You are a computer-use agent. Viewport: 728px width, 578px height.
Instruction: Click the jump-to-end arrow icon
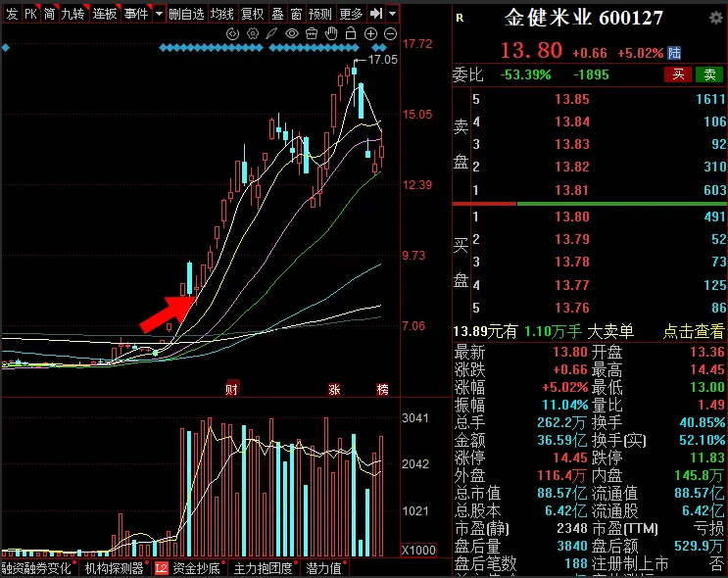[x=376, y=14]
